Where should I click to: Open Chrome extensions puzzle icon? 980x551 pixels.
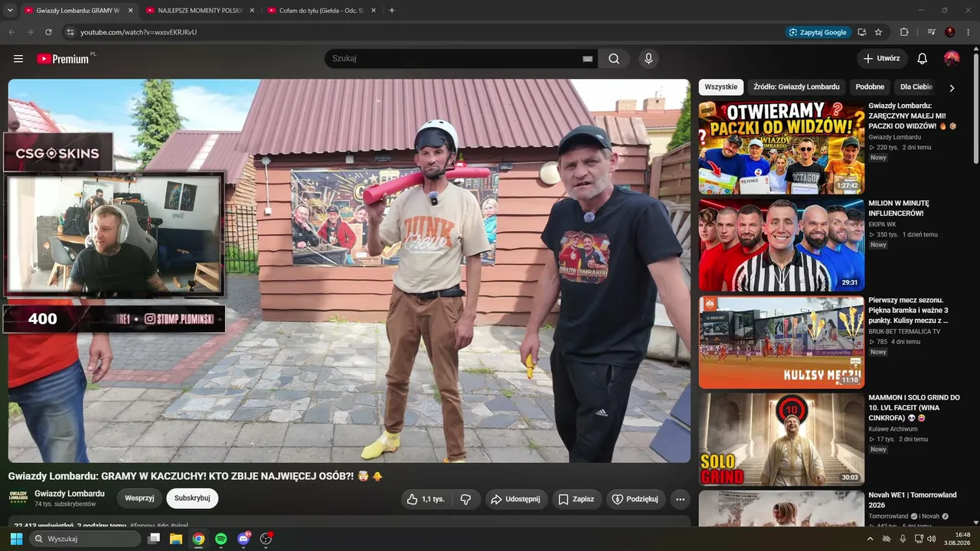(904, 32)
